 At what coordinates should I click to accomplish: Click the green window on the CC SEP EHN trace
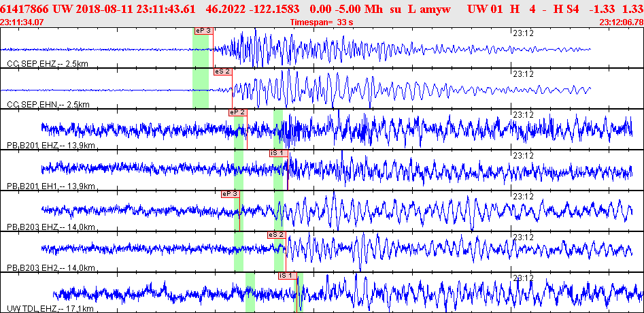coord(201,88)
